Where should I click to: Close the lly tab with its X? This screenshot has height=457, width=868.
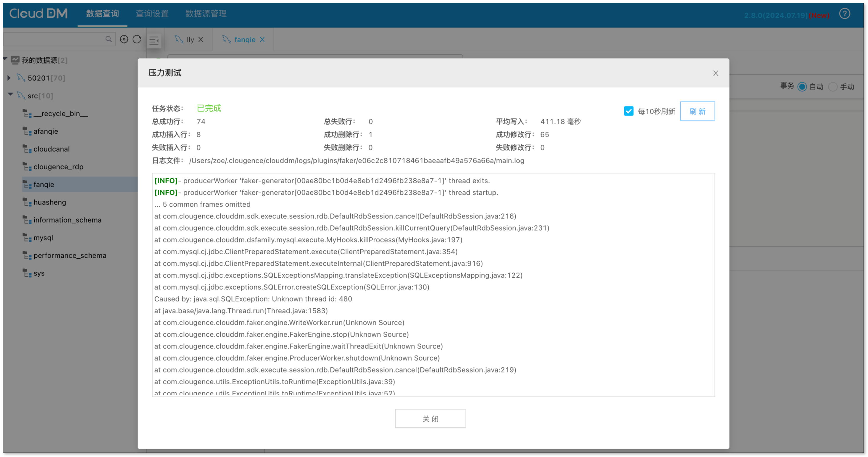(201, 40)
